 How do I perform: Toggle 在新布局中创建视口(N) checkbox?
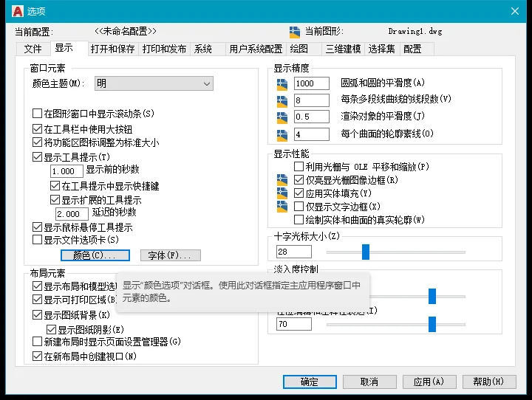click(37, 356)
